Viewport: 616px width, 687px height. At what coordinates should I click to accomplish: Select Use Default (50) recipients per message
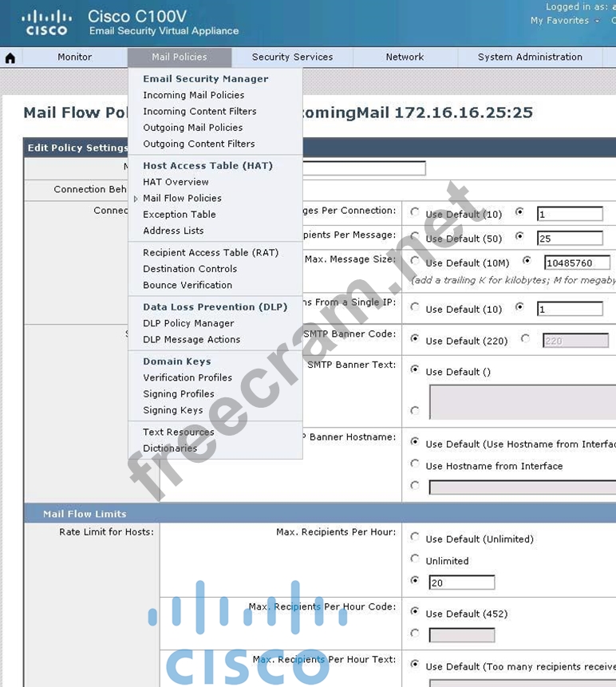click(415, 236)
